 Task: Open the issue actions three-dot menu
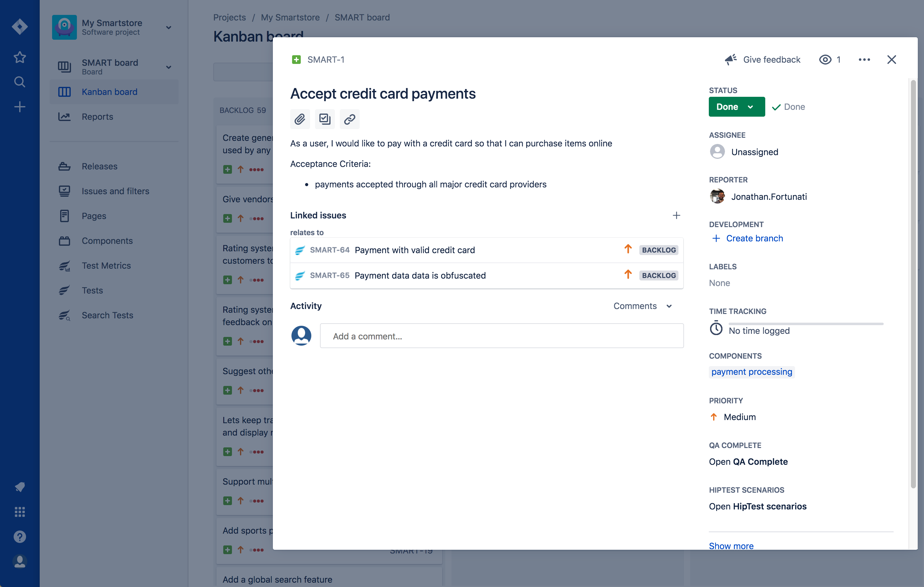click(864, 60)
